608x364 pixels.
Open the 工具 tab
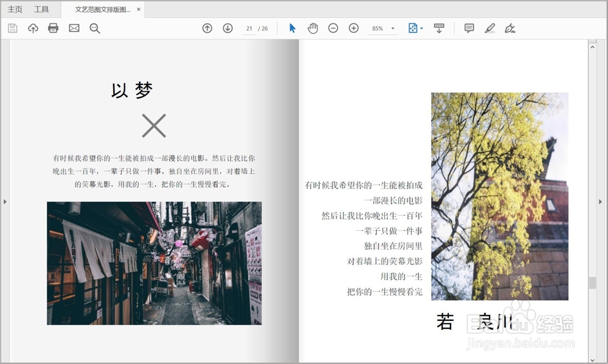coord(41,9)
